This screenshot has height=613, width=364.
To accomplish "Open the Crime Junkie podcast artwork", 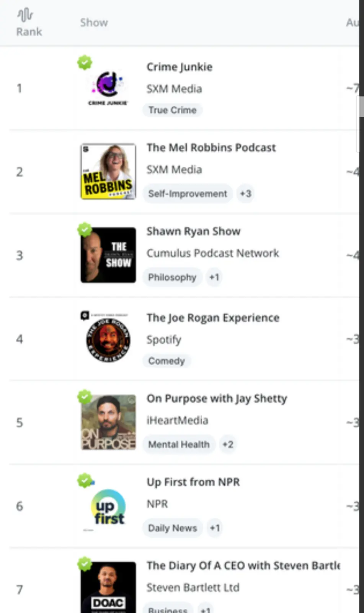I will [108, 88].
